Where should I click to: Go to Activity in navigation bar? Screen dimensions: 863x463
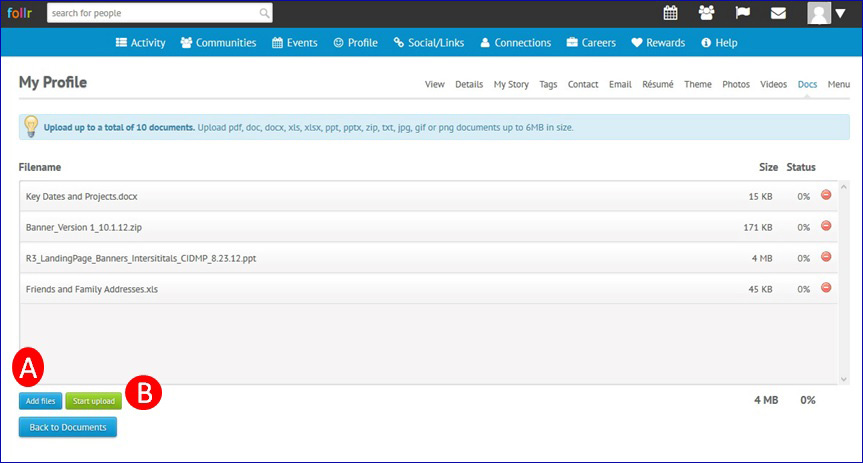tap(140, 42)
